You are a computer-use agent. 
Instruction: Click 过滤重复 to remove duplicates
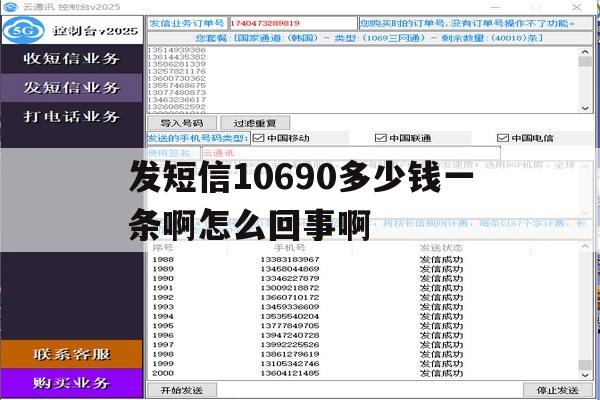255,123
